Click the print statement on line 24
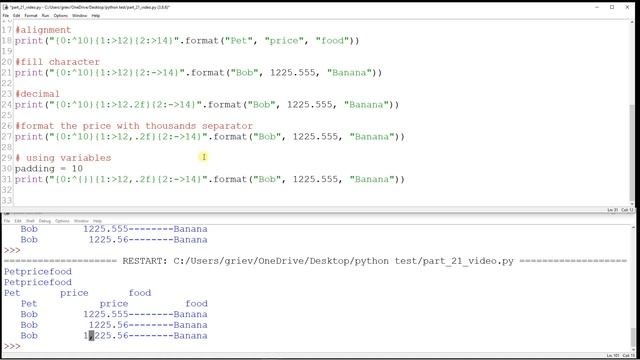Image resolution: width=640 pixels, height=360 pixels. 207,104
